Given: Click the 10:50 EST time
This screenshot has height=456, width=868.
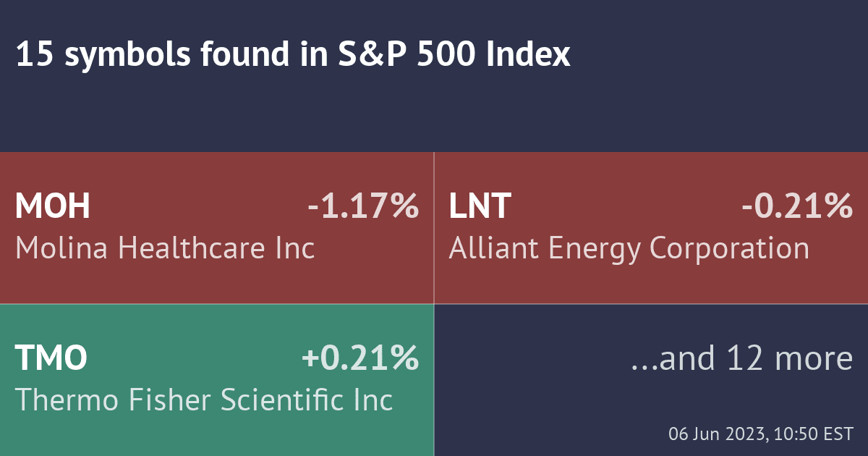Looking at the screenshot, I should point(813,435).
